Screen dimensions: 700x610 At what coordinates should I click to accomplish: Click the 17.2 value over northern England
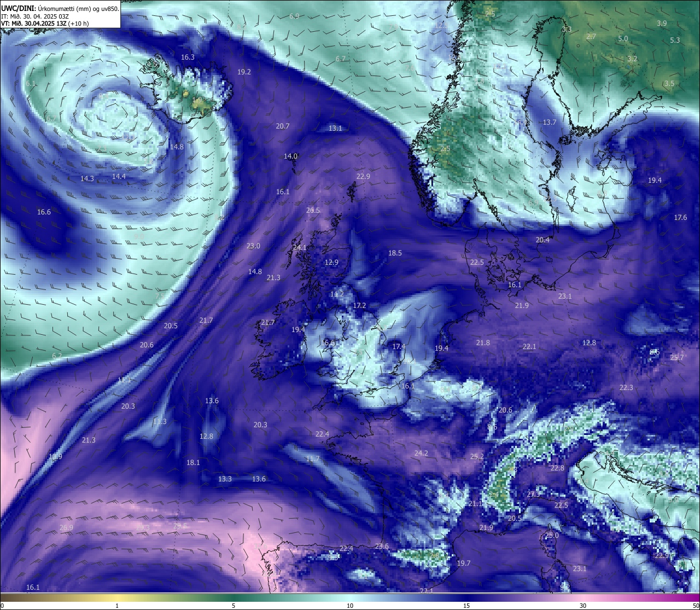(359, 305)
